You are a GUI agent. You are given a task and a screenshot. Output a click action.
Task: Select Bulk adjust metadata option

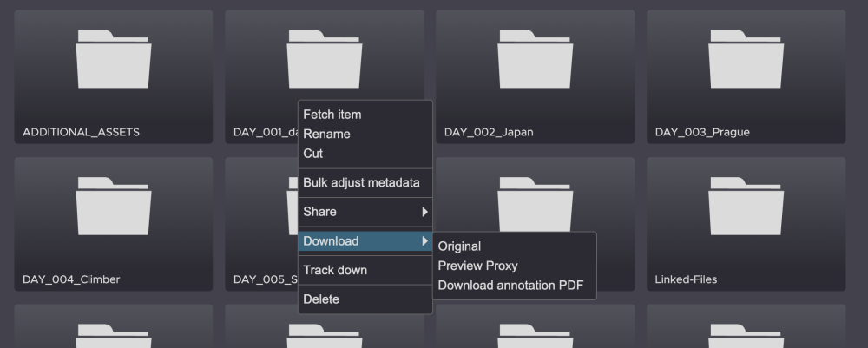[361, 182]
